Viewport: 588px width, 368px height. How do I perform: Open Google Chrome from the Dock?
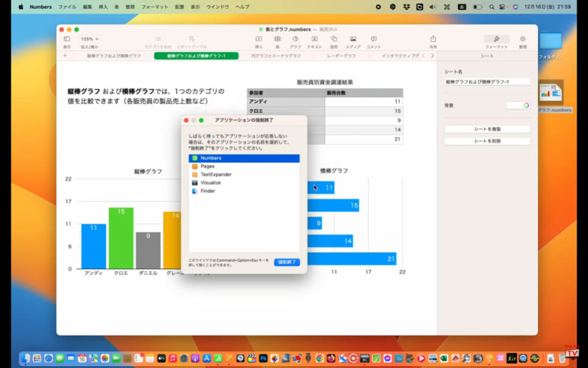pyautogui.click(x=319, y=359)
